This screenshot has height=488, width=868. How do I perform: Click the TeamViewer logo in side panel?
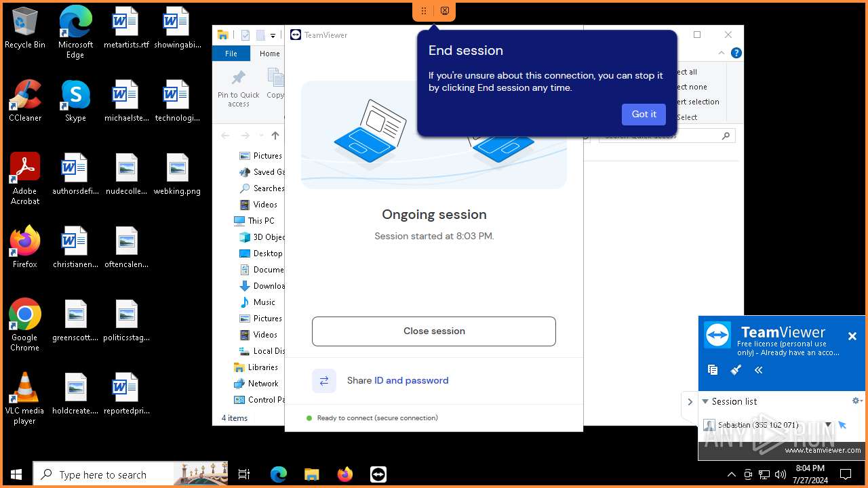(x=717, y=335)
